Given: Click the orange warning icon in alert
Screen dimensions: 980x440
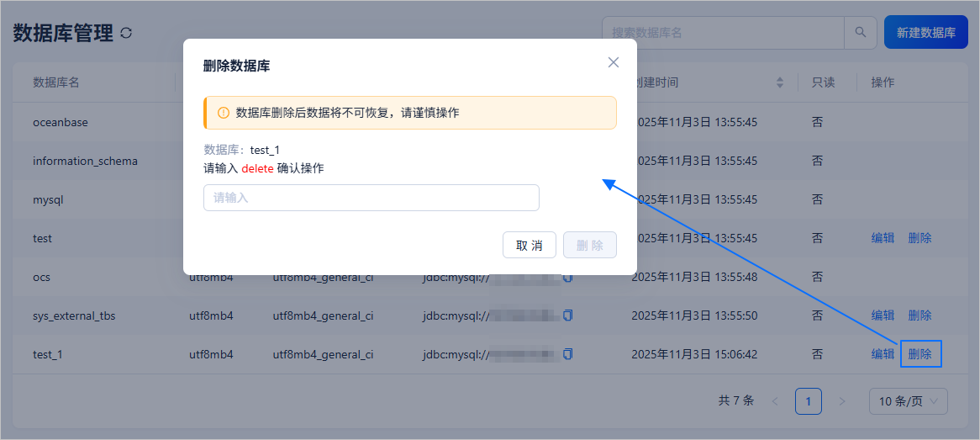Looking at the screenshot, I should click(224, 113).
